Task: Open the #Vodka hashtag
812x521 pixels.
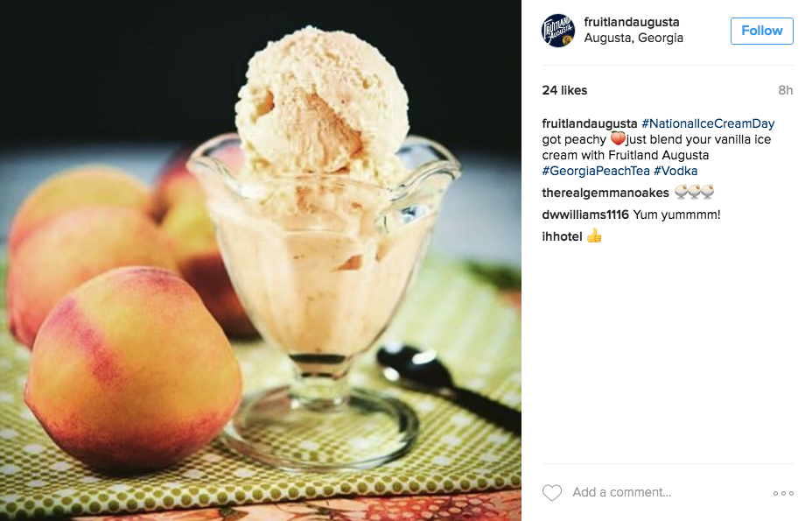Action: (675, 171)
